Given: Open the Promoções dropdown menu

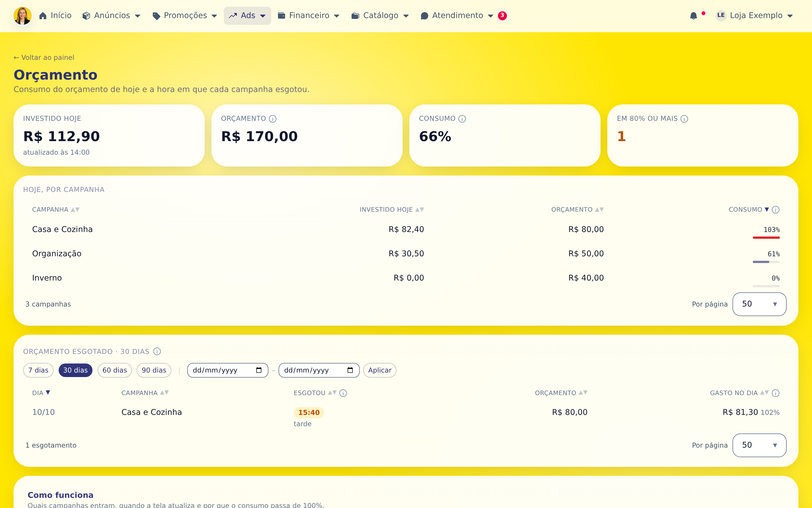Looking at the screenshot, I should (x=185, y=16).
